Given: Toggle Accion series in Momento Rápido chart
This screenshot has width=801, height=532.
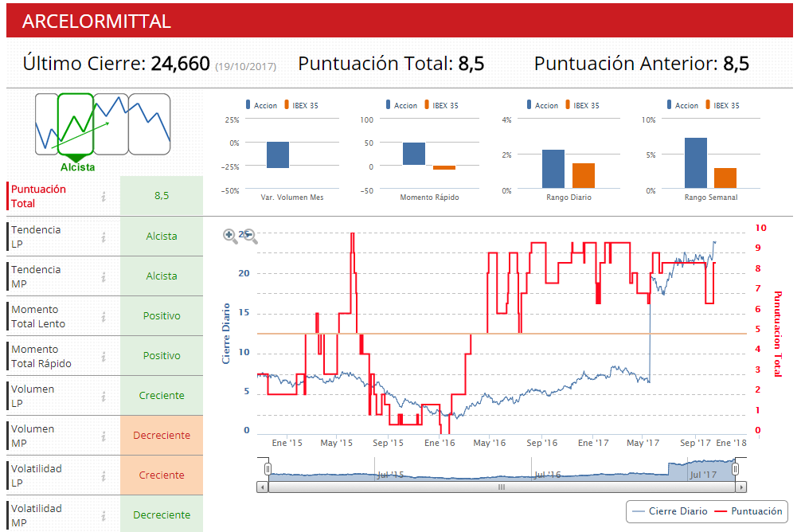Looking at the screenshot, I should click(401, 105).
